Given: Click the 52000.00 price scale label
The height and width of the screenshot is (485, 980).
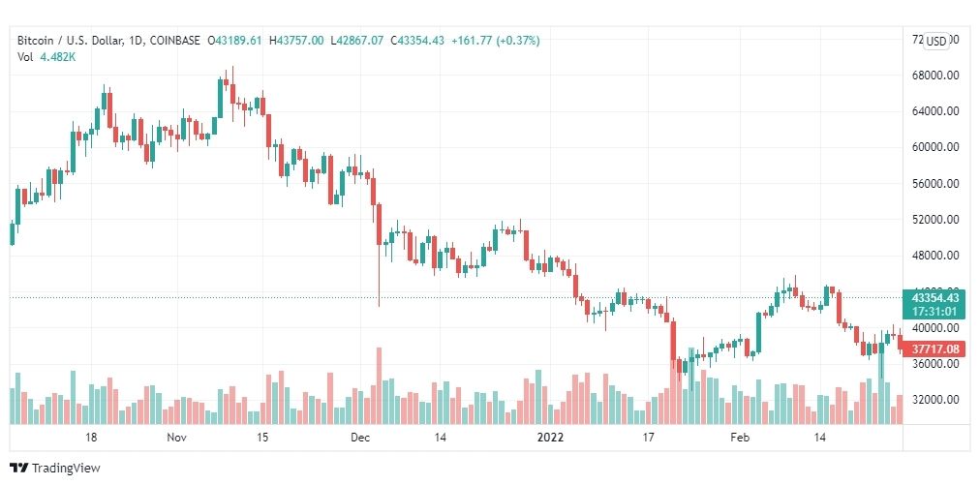Looking at the screenshot, I should (x=935, y=220).
